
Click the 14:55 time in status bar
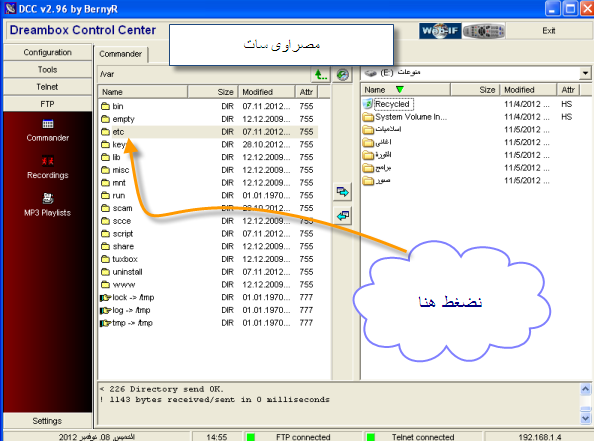point(217,437)
